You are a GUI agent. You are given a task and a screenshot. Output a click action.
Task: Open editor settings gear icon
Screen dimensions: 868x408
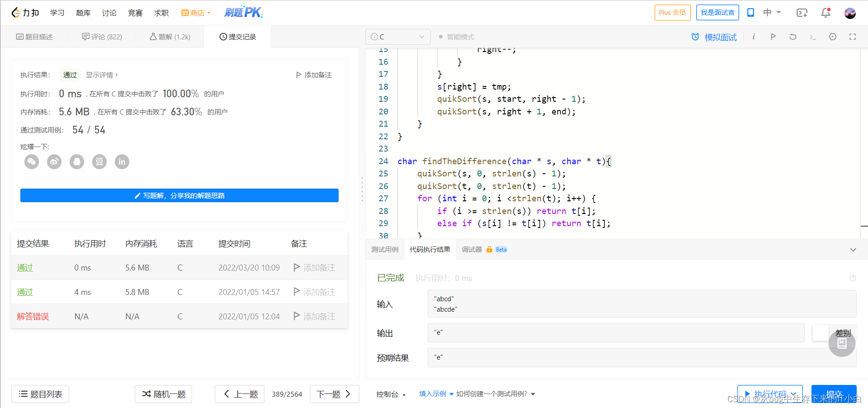pyautogui.click(x=833, y=37)
